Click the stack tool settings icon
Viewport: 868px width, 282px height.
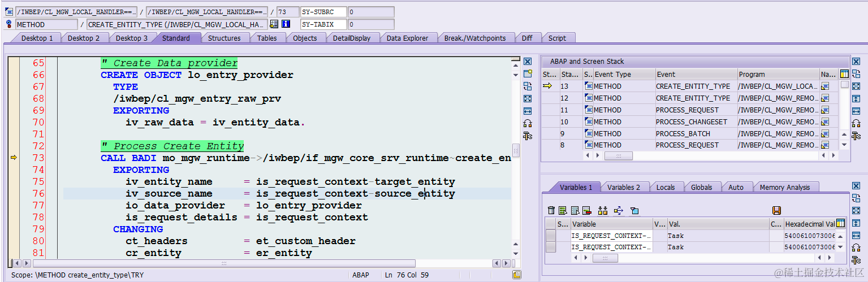coord(856,136)
